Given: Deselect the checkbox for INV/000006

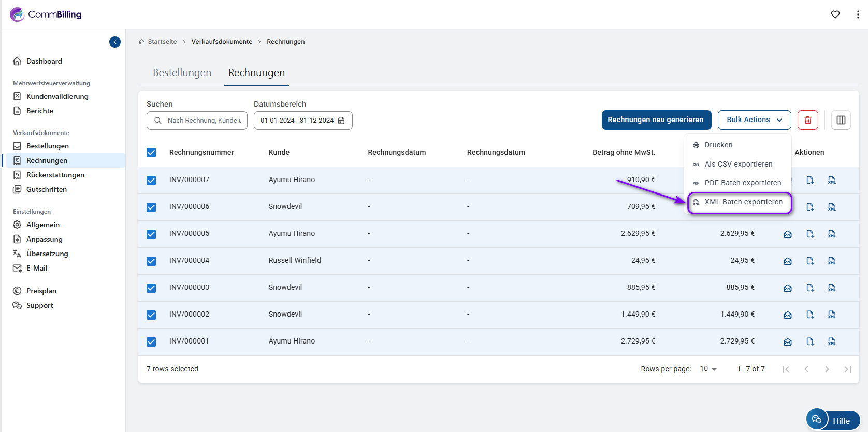Looking at the screenshot, I should click(x=151, y=207).
